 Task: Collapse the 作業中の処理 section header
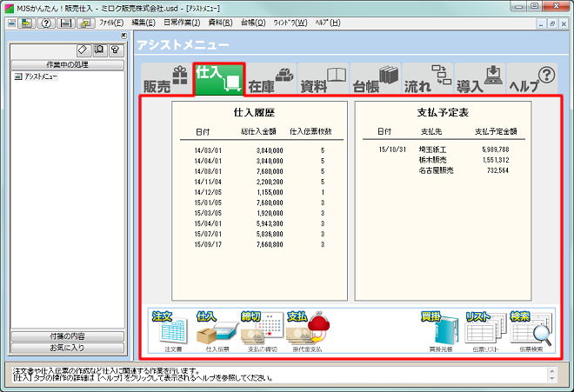(67, 65)
